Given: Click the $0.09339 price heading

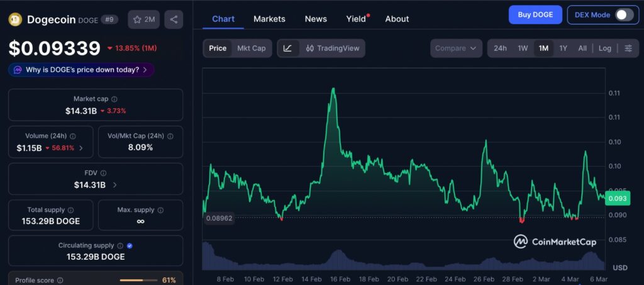Looking at the screenshot, I should 55,48.
